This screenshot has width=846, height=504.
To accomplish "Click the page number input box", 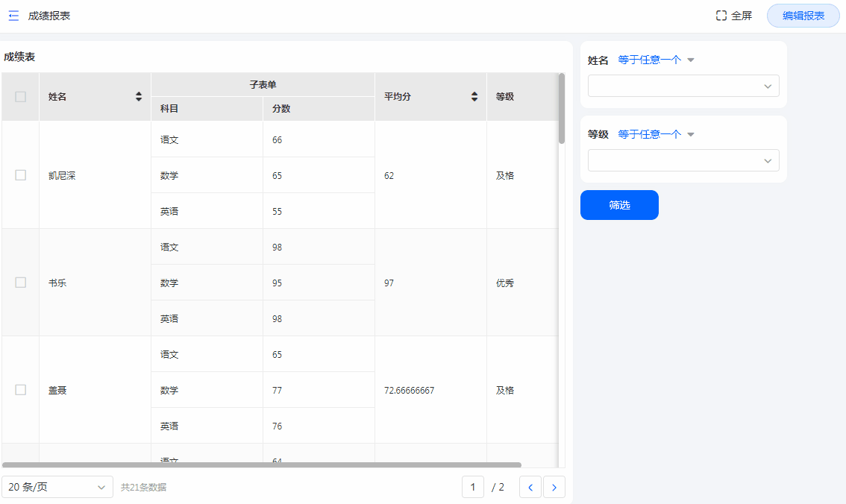I will tap(473, 488).
